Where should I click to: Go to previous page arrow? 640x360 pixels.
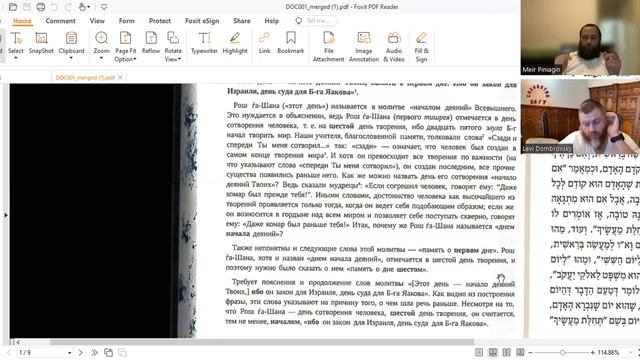pyautogui.click(x=9, y=352)
